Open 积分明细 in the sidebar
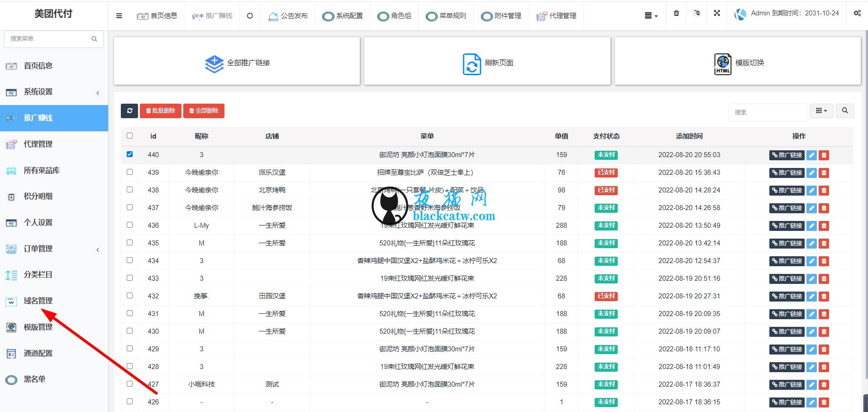This screenshot has width=868, height=412. [38, 196]
